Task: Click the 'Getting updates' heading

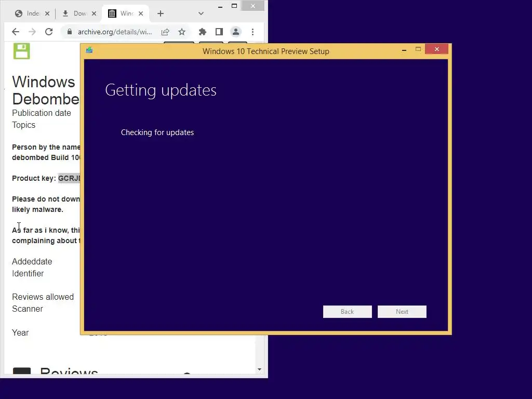Action: pos(161,90)
